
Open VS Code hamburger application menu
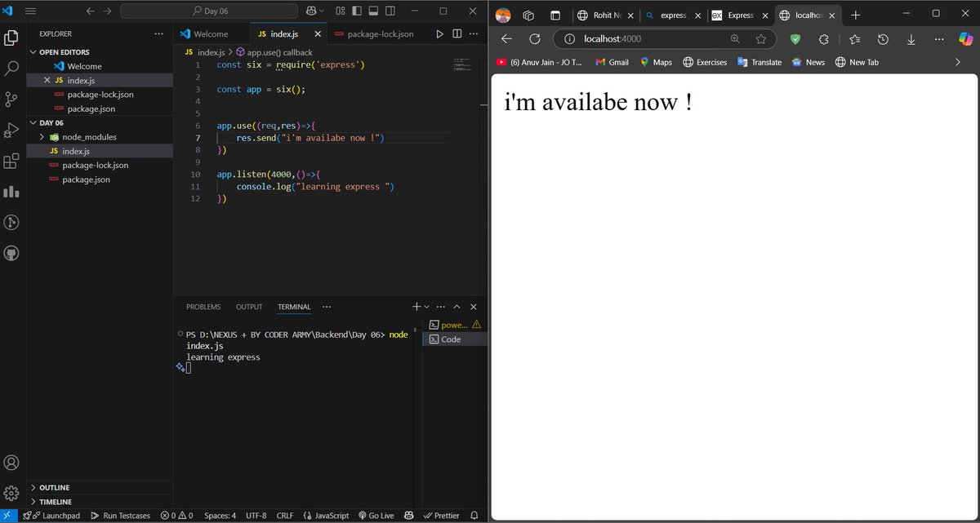tap(30, 11)
